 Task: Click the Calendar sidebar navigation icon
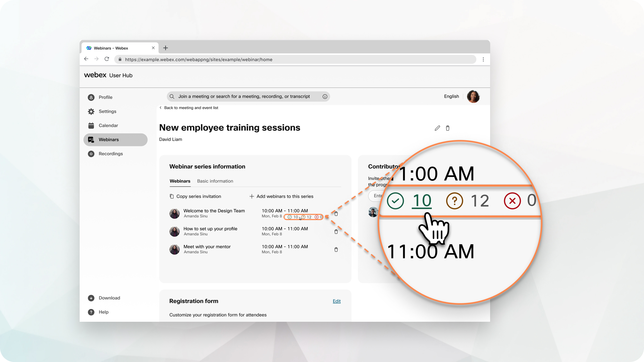91,126
